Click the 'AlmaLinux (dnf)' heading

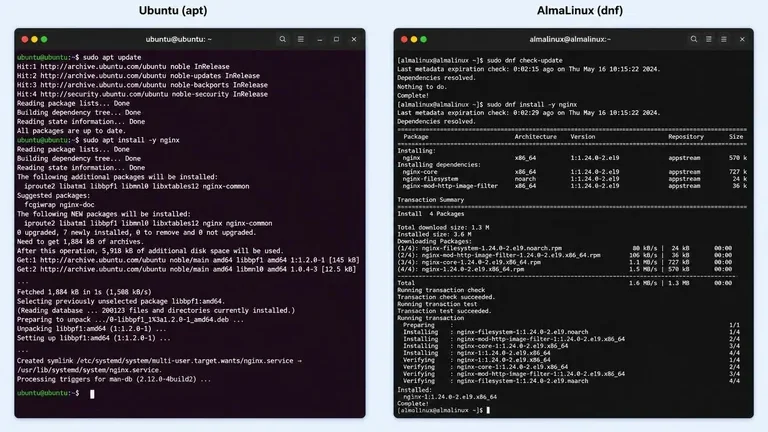(x=580, y=10)
